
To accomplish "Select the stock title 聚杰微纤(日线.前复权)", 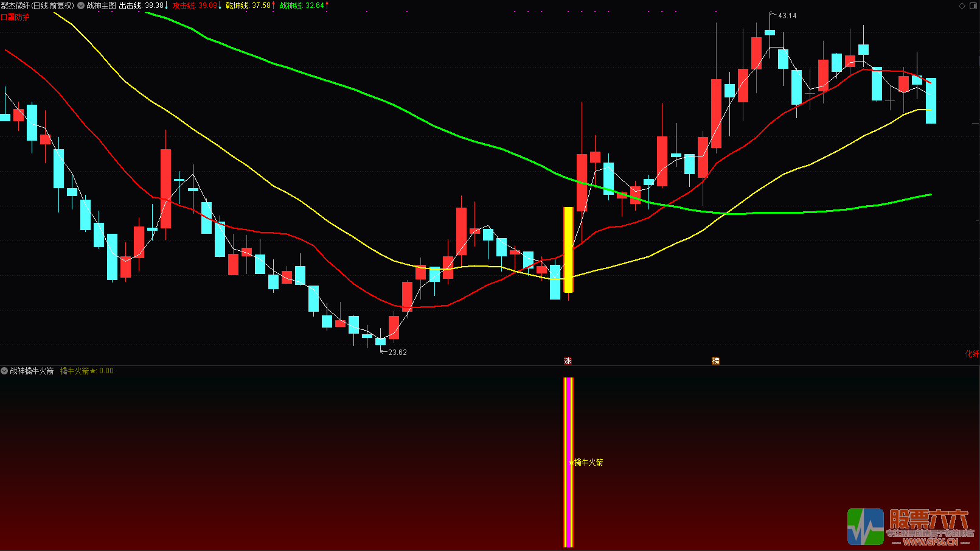I will pos(37,5).
